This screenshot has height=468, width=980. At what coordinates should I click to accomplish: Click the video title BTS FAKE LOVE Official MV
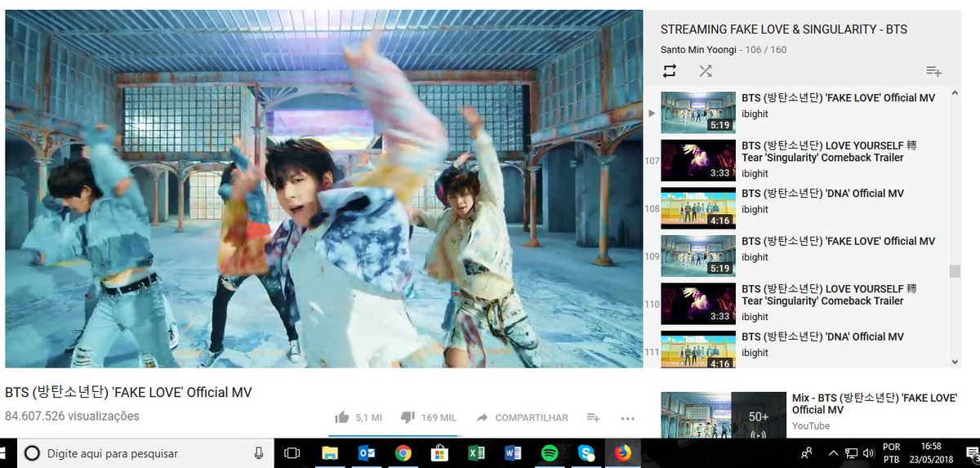(128, 393)
